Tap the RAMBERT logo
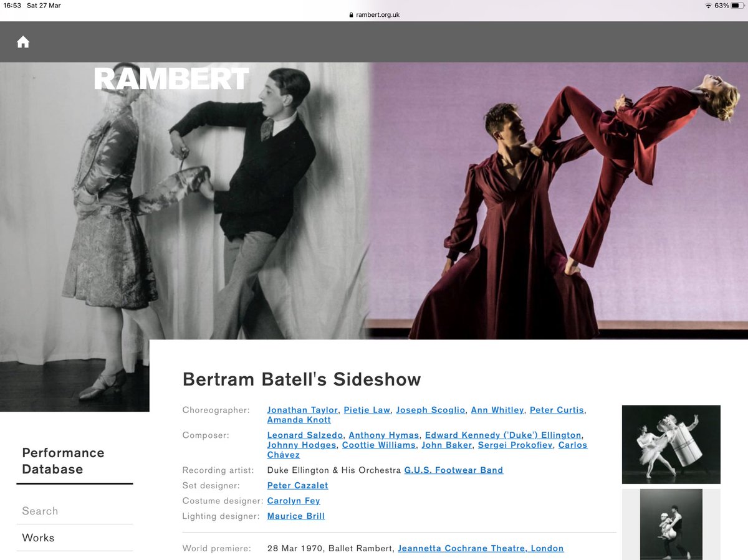Image resolution: width=748 pixels, height=560 pixels. 171,79
